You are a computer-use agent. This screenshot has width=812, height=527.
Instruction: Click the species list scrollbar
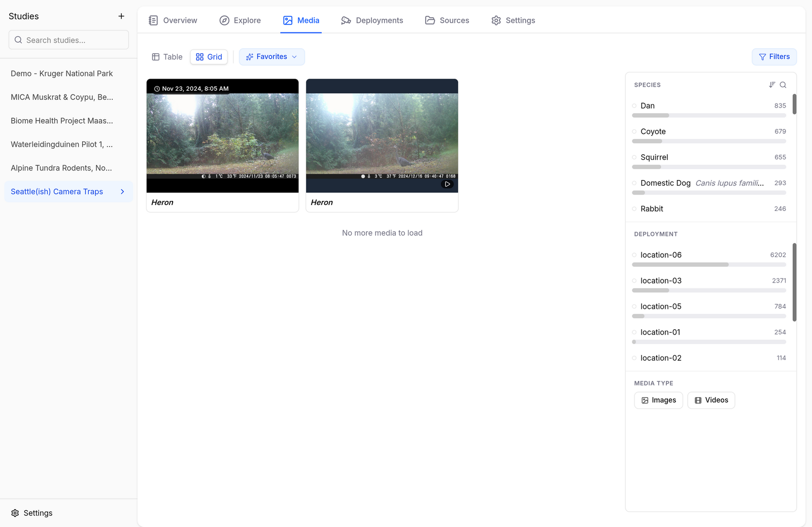pyautogui.click(x=794, y=104)
